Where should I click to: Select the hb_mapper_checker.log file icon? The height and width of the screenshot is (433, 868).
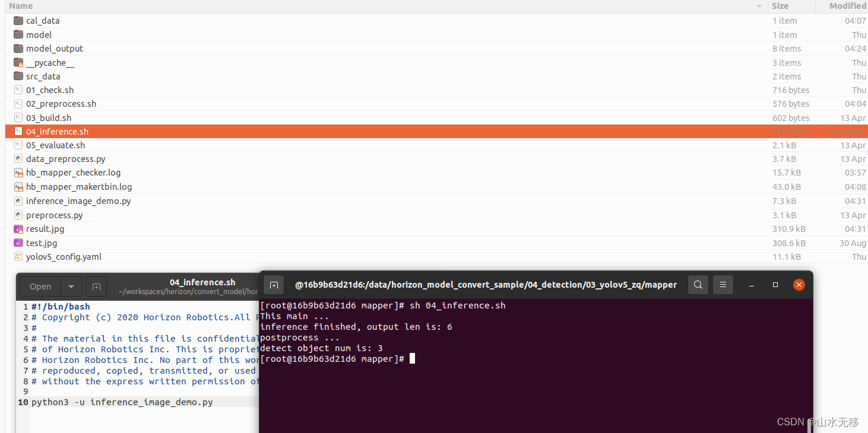(18, 173)
